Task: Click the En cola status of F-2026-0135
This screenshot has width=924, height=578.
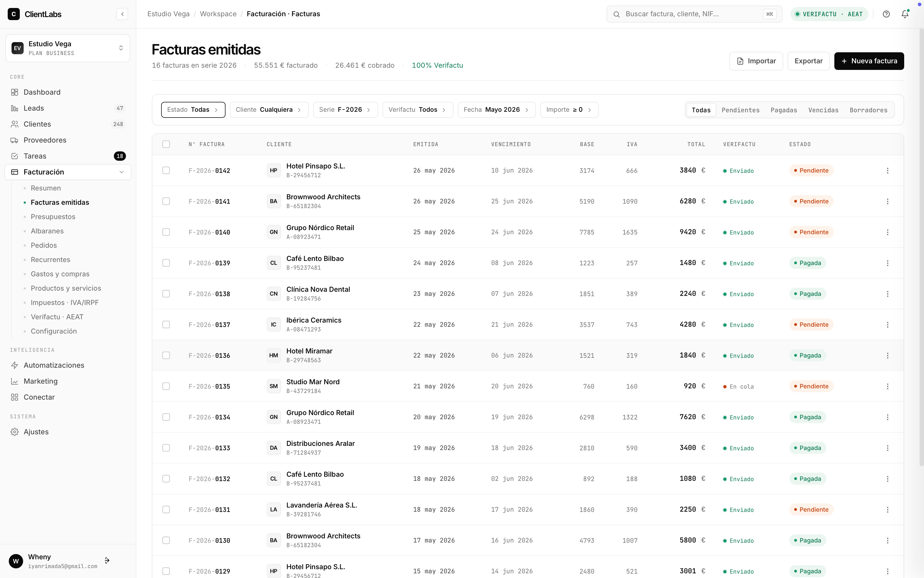Action: click(x=738, y=387)
